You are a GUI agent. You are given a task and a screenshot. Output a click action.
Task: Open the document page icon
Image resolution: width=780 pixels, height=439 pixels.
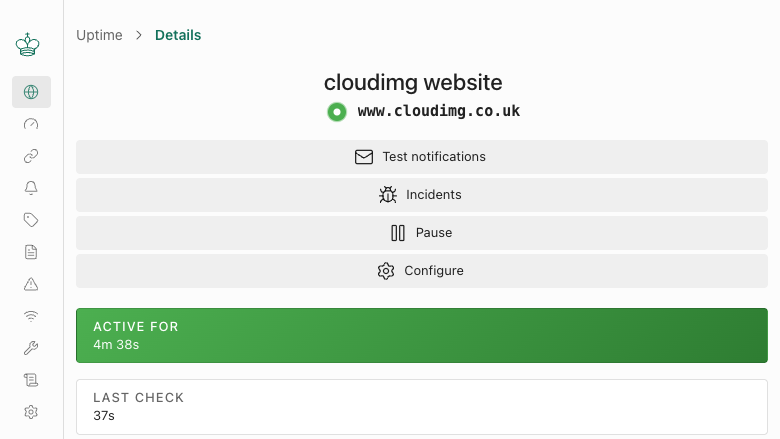click(31, 252)
